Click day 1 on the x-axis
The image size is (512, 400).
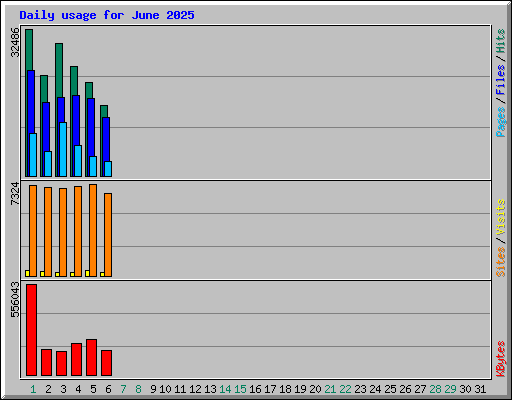[x=33, y=389]
